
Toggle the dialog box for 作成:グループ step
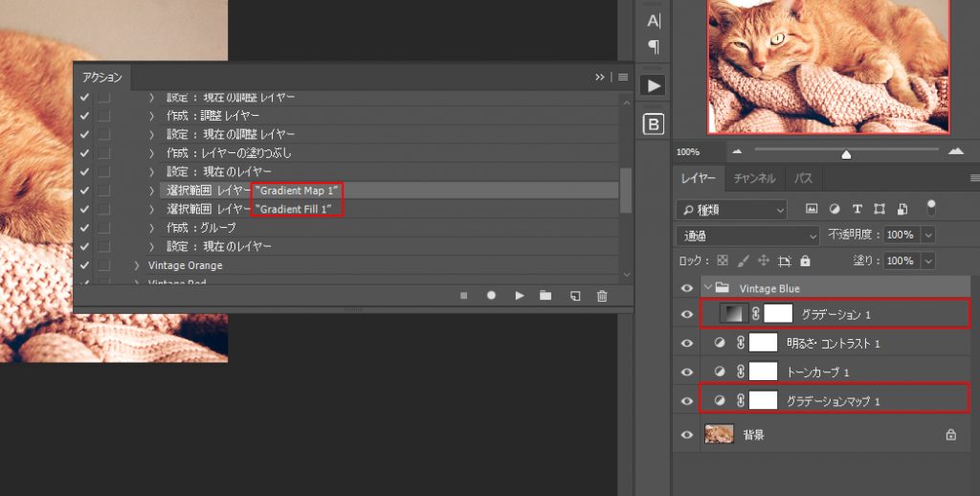click(x=103, y=228)
